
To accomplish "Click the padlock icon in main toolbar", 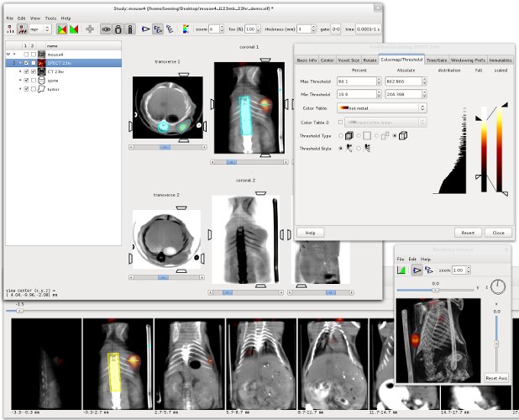I will tap(118, 29).
